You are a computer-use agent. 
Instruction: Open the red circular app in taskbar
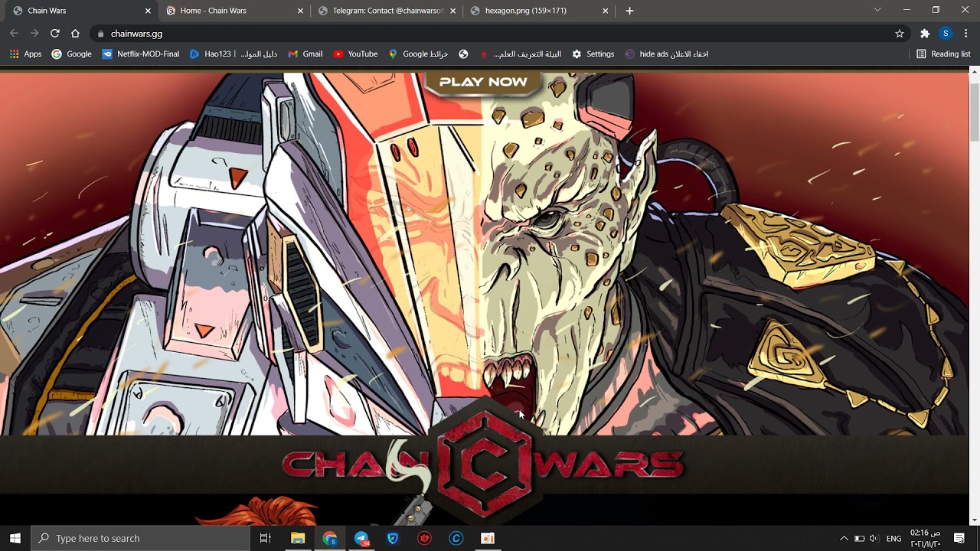pyautogui.click(x=424, y=539)
